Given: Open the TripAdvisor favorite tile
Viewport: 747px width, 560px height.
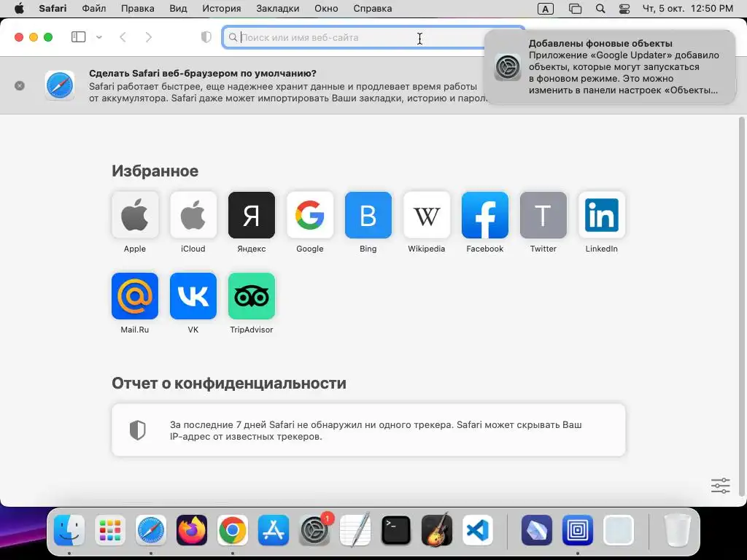Looking at the screenshot, I should coord(252,296).
